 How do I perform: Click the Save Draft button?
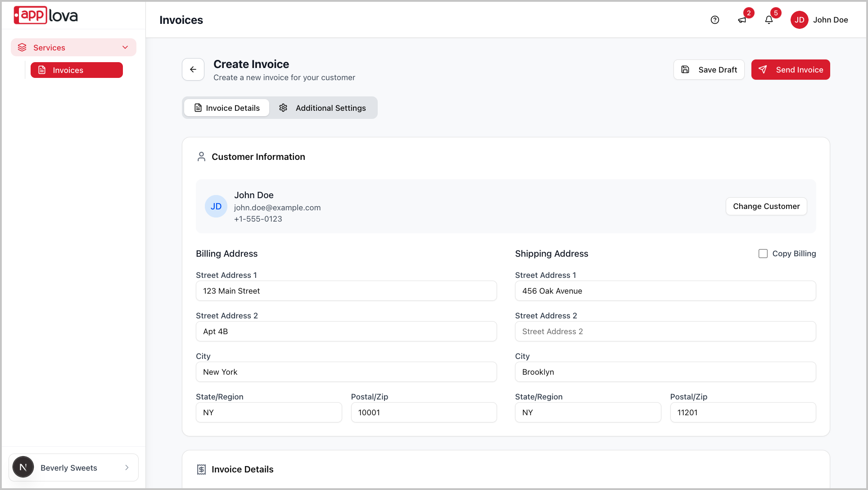coord(709,70)
